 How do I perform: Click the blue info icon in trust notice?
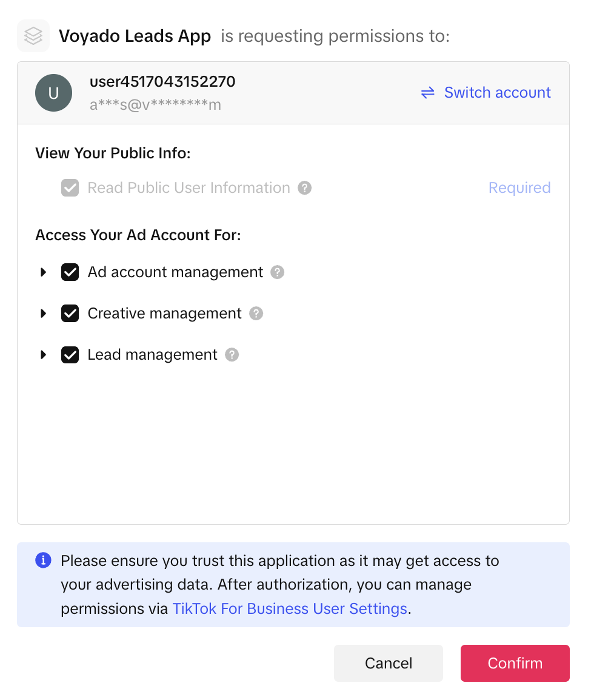43,560
